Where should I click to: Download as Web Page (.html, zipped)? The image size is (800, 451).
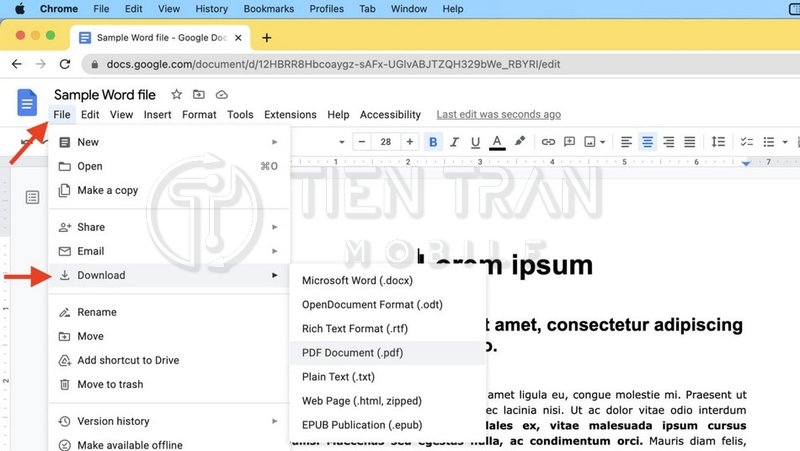click(388, 400)
